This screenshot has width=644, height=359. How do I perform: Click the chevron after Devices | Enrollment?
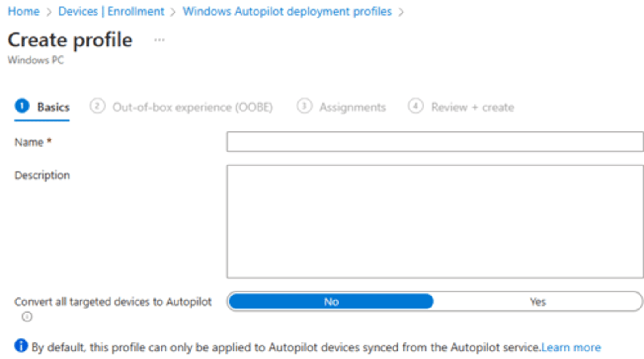pos(174,12)
